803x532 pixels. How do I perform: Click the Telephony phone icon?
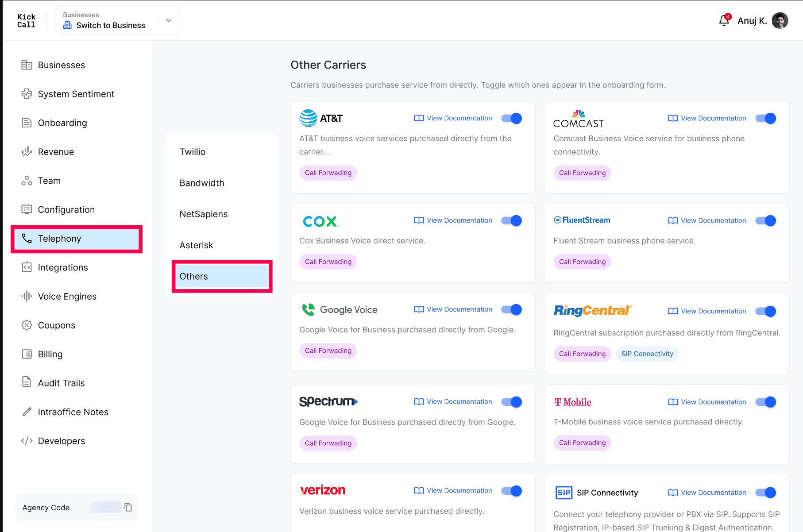point(27,239)
